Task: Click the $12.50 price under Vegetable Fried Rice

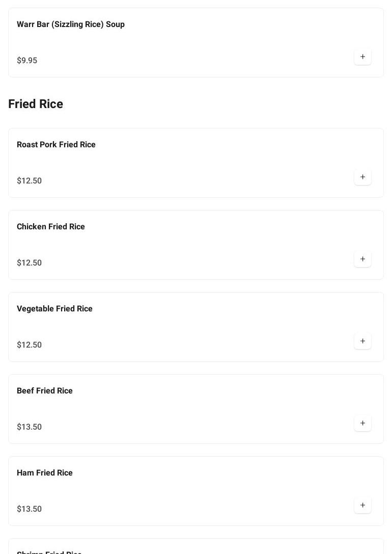Action: [30, 345]
